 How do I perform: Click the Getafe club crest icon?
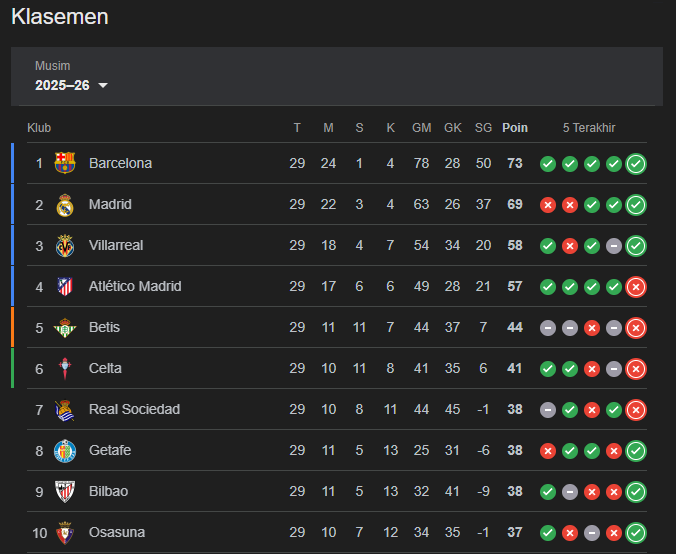coord(65,450)
